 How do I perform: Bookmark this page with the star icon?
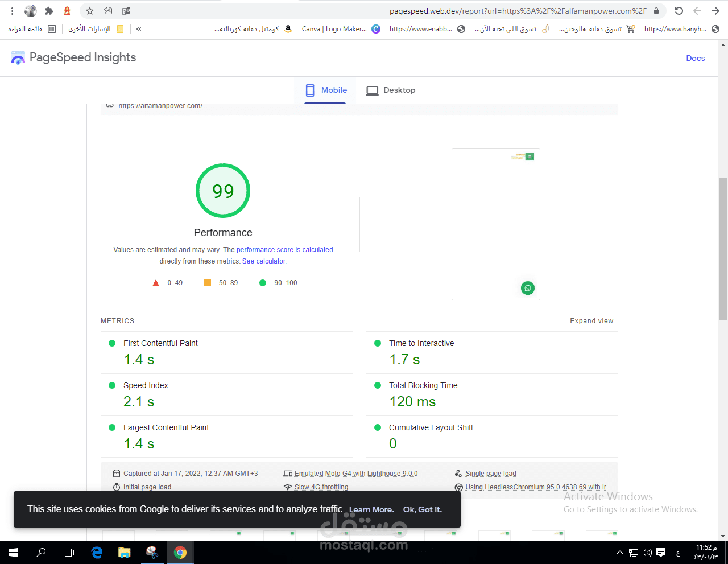90,11
